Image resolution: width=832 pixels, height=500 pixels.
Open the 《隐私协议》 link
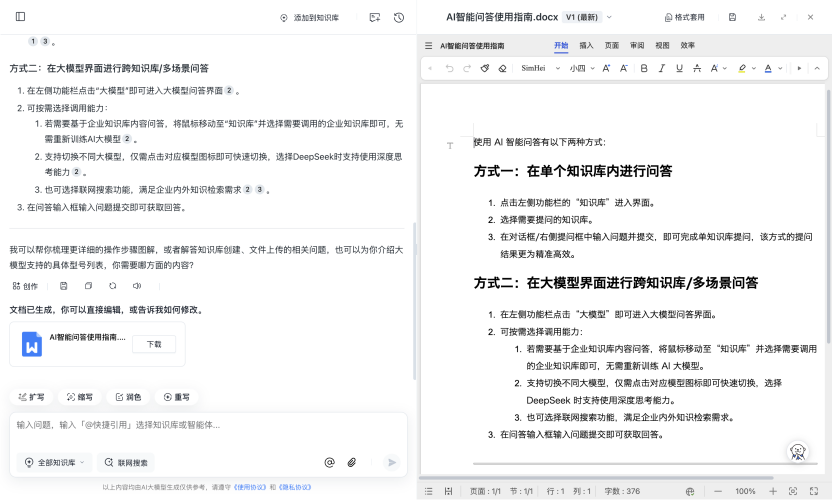click(x=294, y=487)
